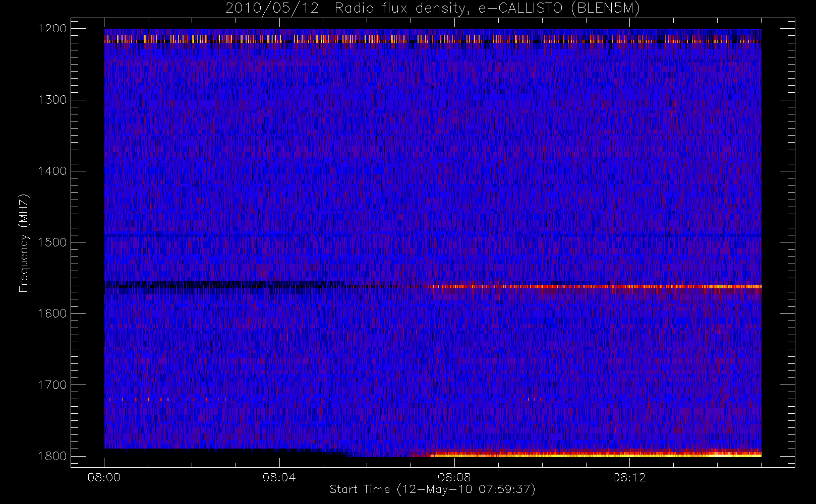This screenshot has width=816, height=504.
Task: Click the 'Start Time (12-May-10 07:59:37)' axis title
Action: pos(432,489)
